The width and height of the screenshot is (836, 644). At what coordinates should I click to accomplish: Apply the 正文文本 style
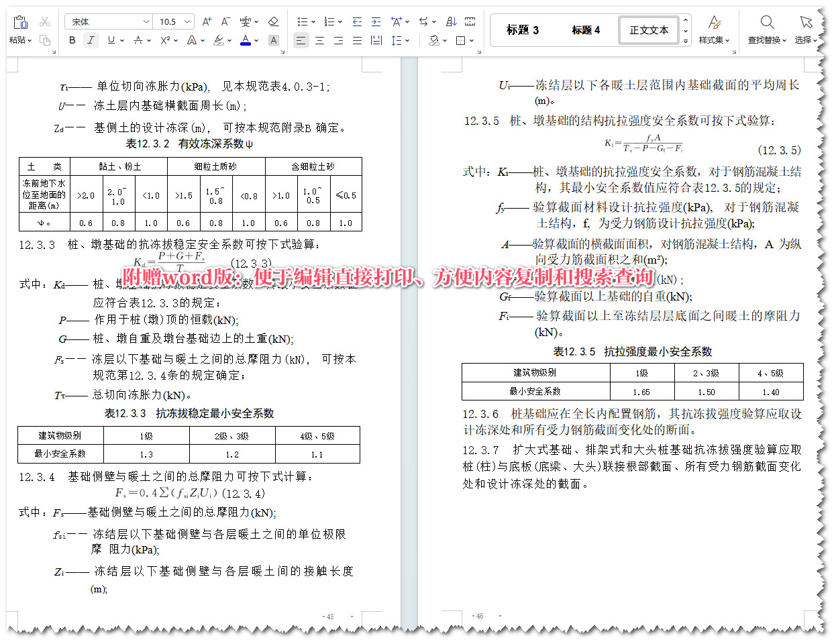coord(648,30)
